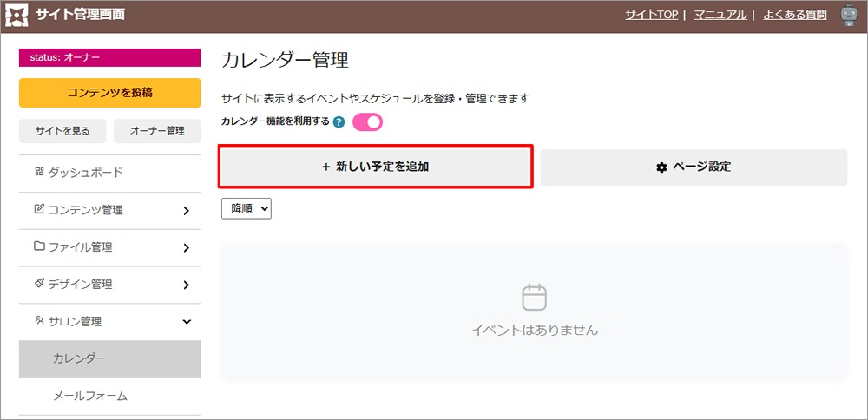Viewport: 868px width, 420px height.
Task: Expand the コンテンツ管理 chevron
Action: (x=187, y=210)
